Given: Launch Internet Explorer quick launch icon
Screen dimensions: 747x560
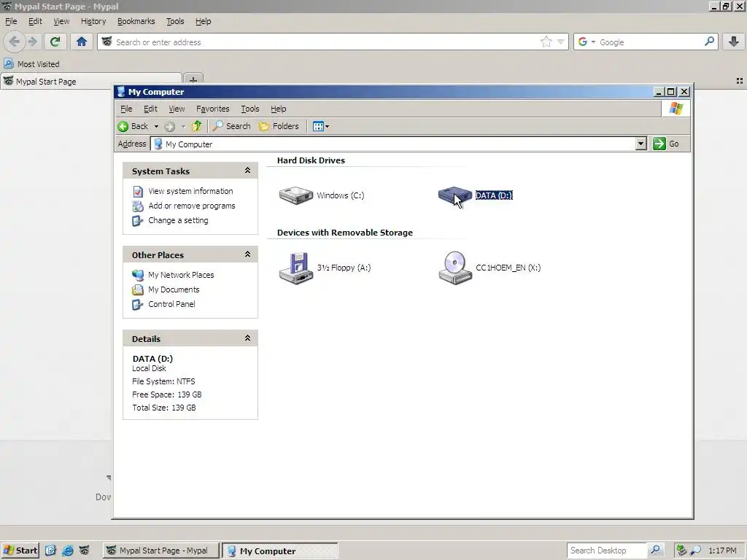Looking at the screenshot, I should tap(67, 551).
